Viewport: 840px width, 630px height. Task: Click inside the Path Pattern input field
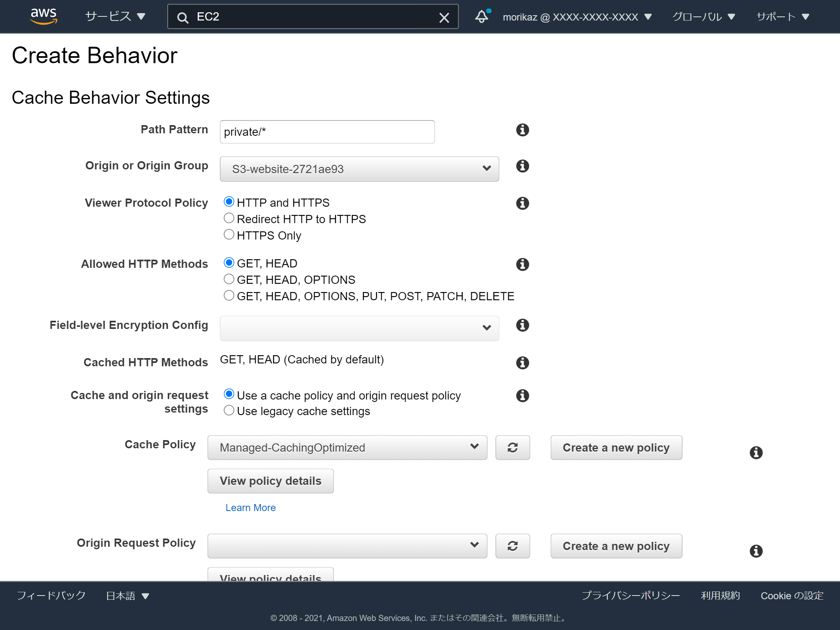pos(327,132)
